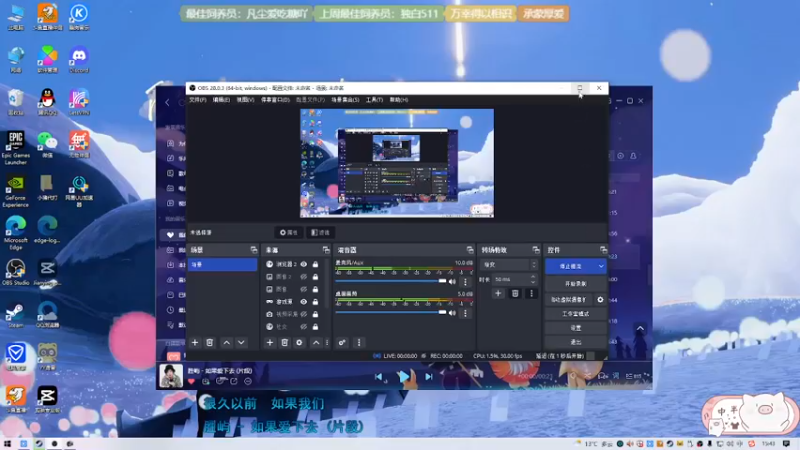Add a new source with the plus button

(x=269, y=343)
